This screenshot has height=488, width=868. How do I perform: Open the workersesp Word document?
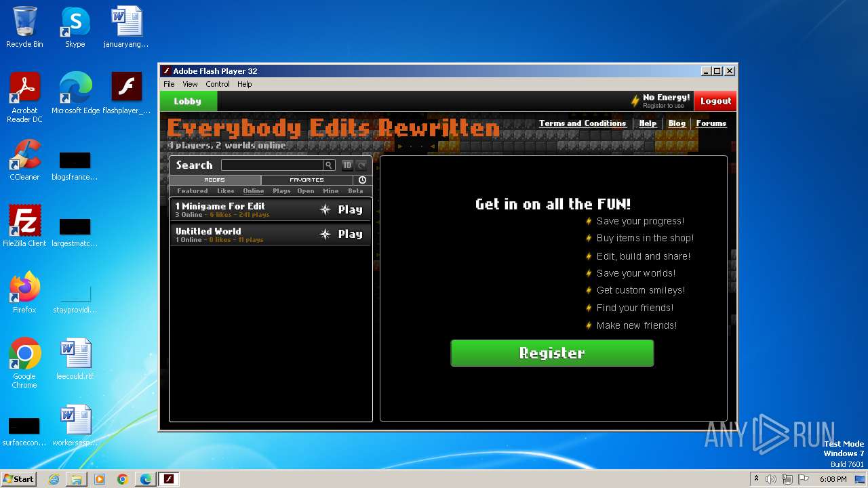point(75,426)
